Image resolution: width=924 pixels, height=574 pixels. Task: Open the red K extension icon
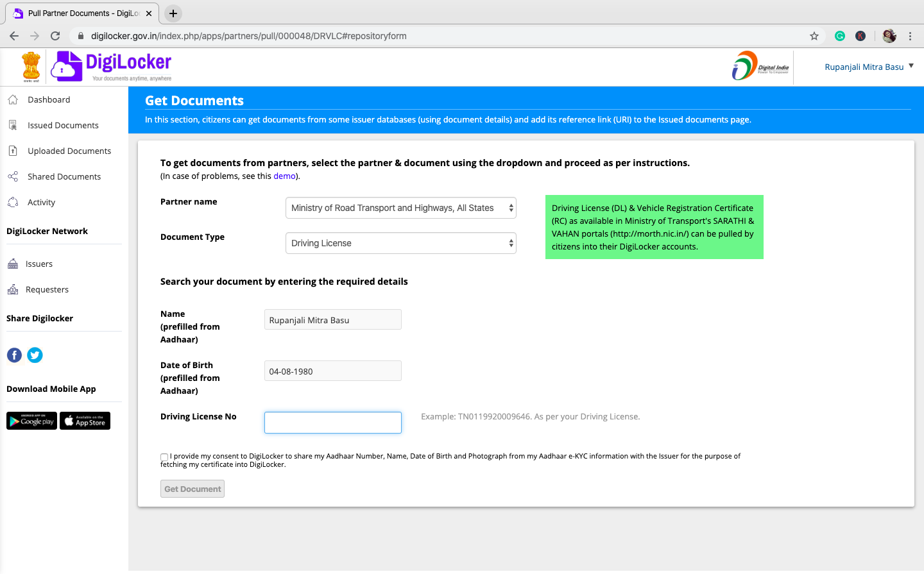[860, 36]
